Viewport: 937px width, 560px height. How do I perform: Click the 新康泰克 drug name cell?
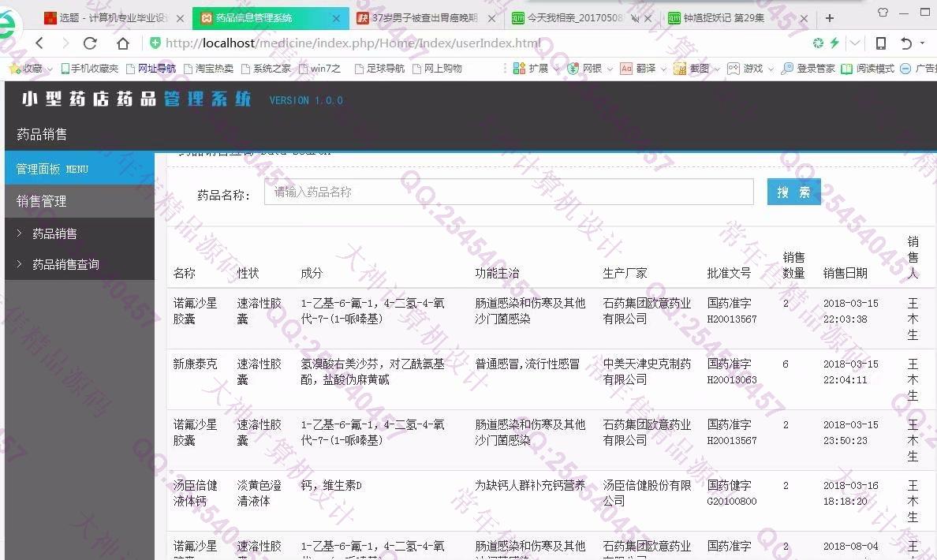tap(195, 364)
